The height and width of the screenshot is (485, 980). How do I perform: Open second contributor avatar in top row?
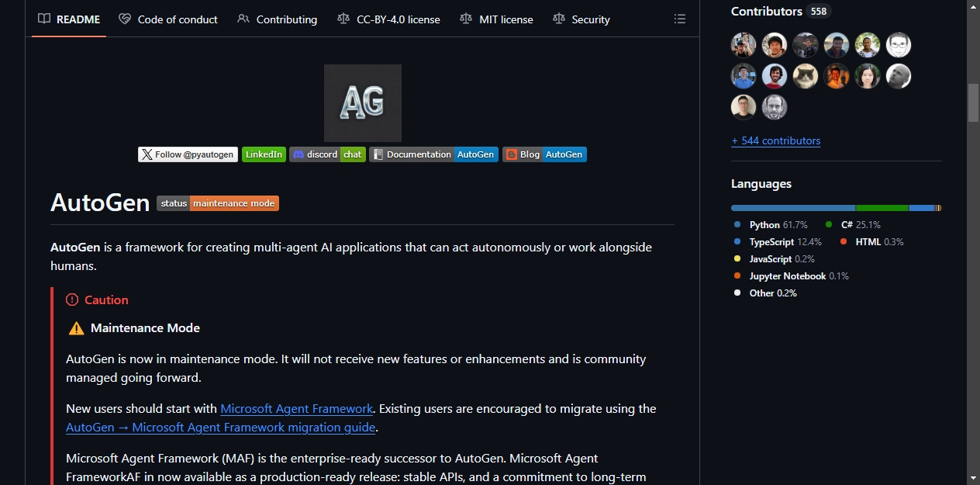click(x=775, y=45)
